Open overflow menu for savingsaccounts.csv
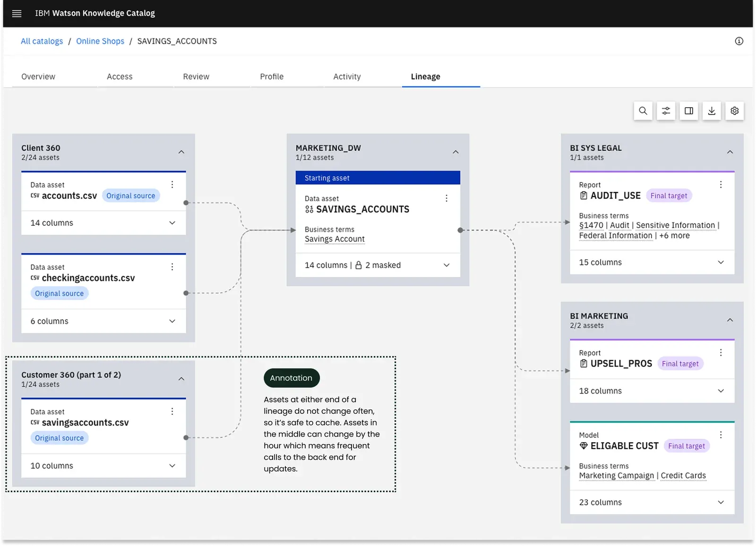Screen dimensions: 756x546 click(172, 411)
